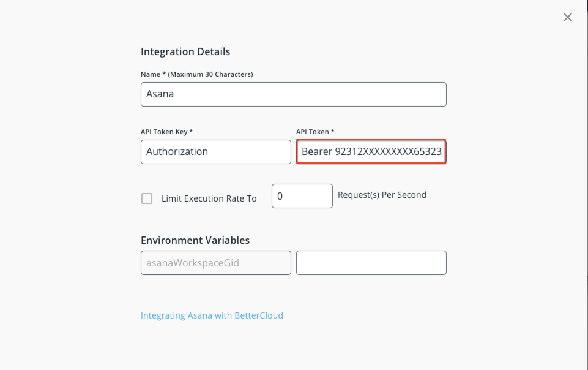The height and width of the screenshot is (370, 588).
Task: Click the Environment Variables section header
Action: pyautogui.click(x=195, y=240)
